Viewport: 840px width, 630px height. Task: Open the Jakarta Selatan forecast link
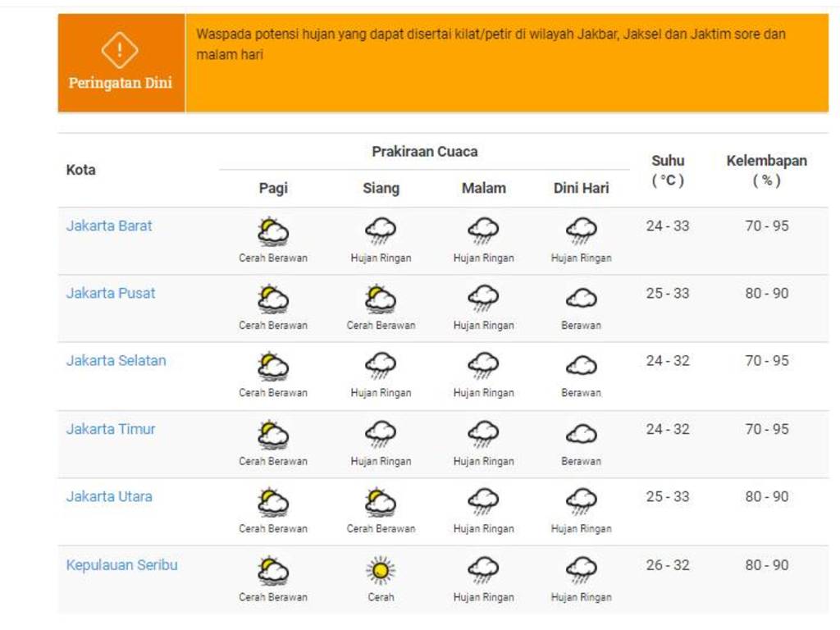coord(116,360)
